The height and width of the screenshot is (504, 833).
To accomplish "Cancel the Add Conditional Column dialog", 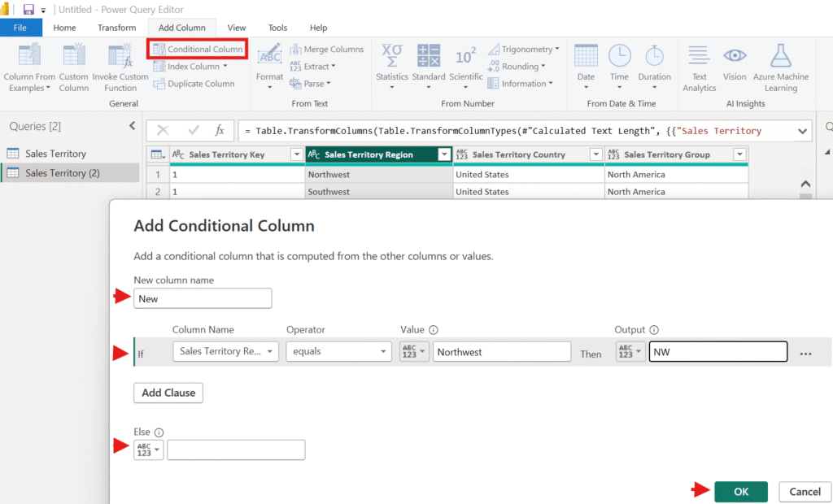I will [x=805, y=492].
